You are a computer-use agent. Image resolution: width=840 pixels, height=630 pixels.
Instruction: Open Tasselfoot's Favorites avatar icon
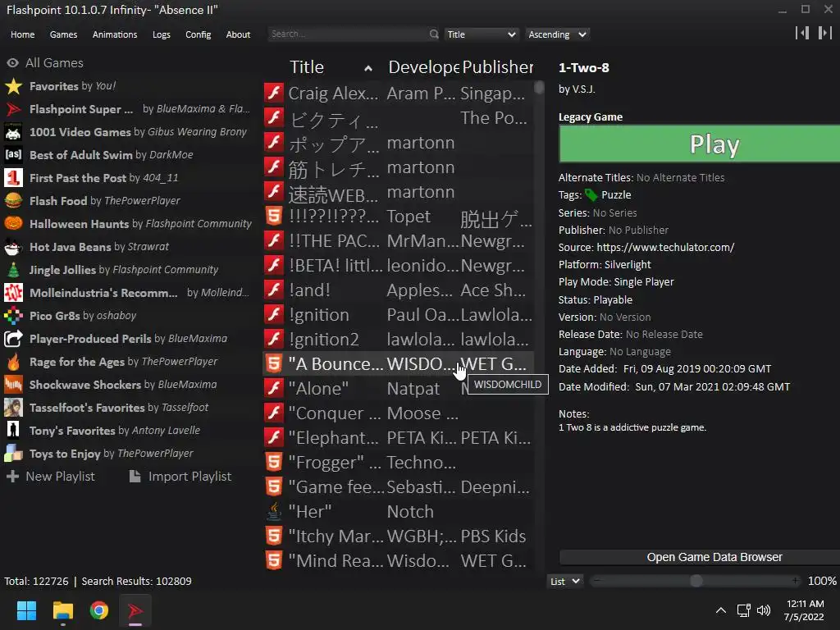[x=13, y=408]
